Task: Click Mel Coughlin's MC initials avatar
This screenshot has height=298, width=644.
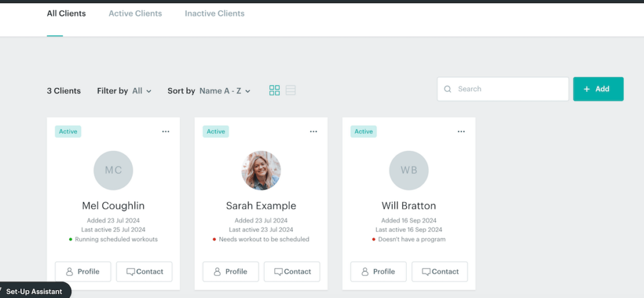Action: 113,170
